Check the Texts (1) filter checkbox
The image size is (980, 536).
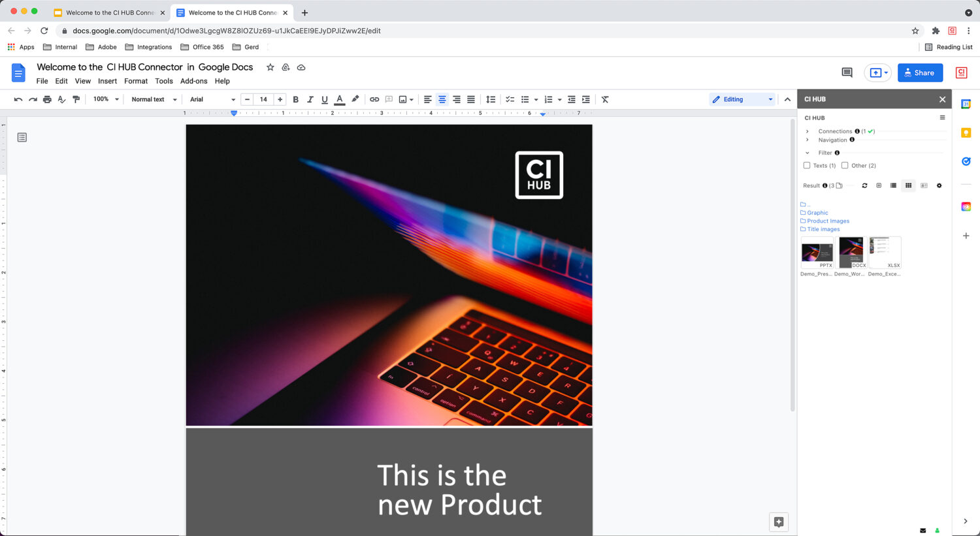click(x=807, y=165)
